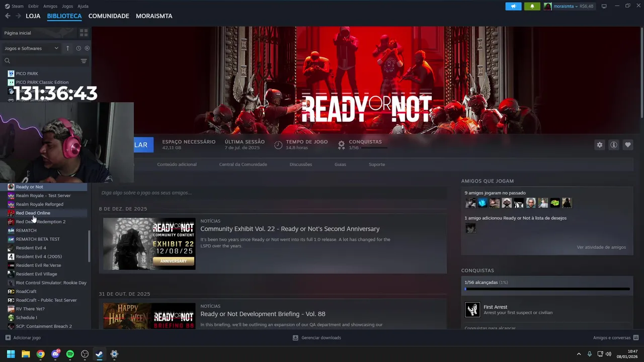Open advanced filter options icon
This screenshot has width=644, height=362.
tap(84, 61)
